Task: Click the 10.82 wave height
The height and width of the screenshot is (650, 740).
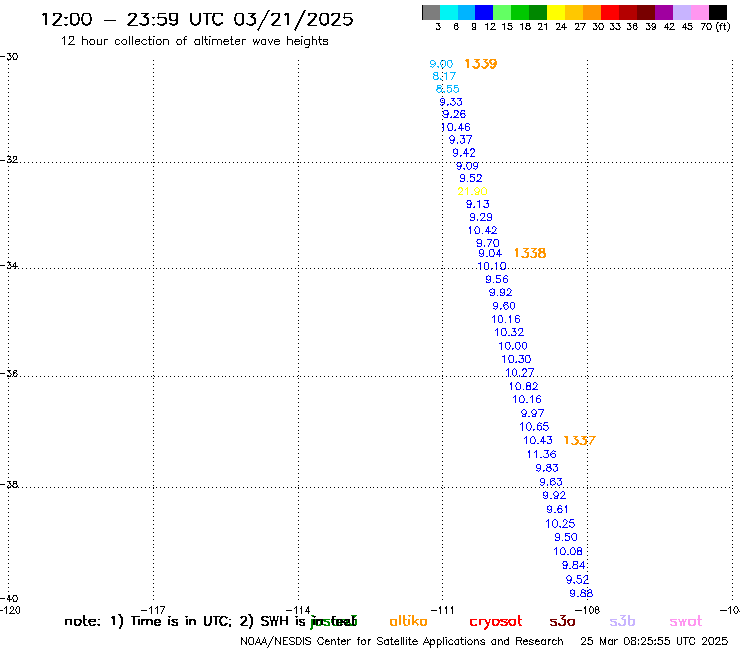Action: click(523, 386)
